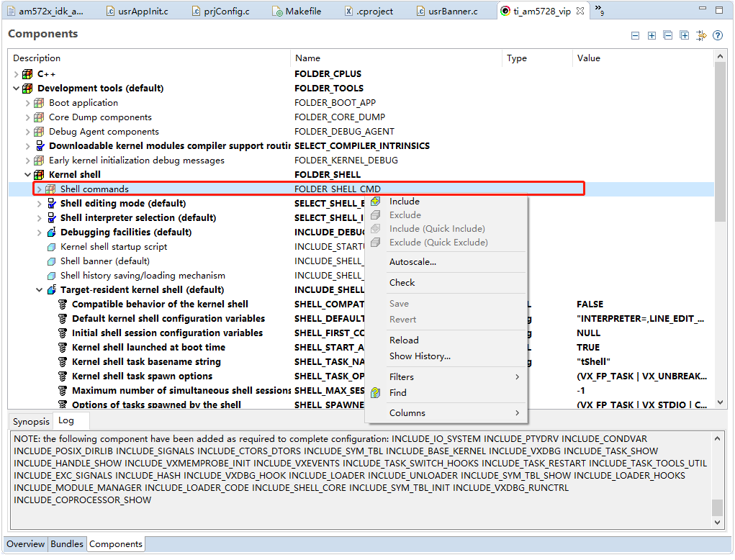This screenshot has width=735, height=560.
Task: Choose Check from the context menu
Action: point(402,283)
